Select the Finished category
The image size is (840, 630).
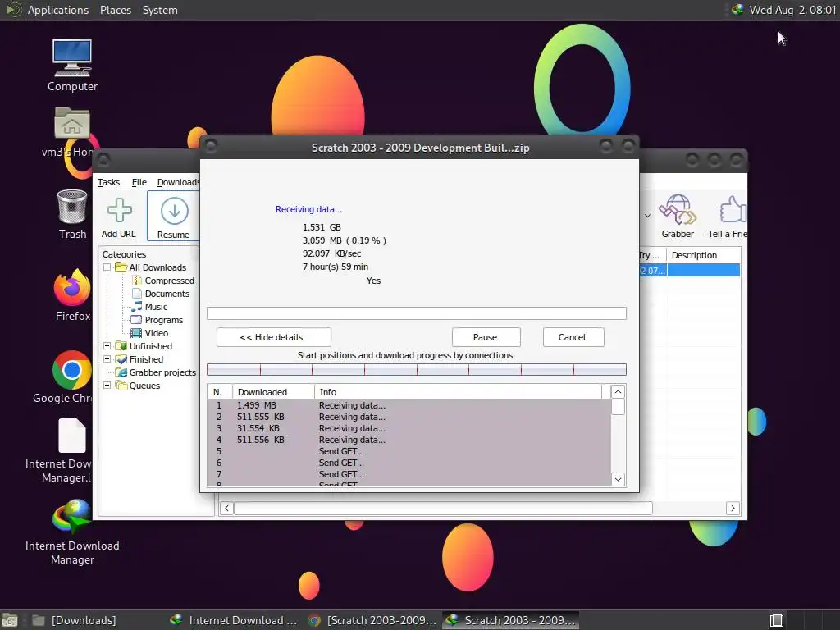(x=146, y=359)
